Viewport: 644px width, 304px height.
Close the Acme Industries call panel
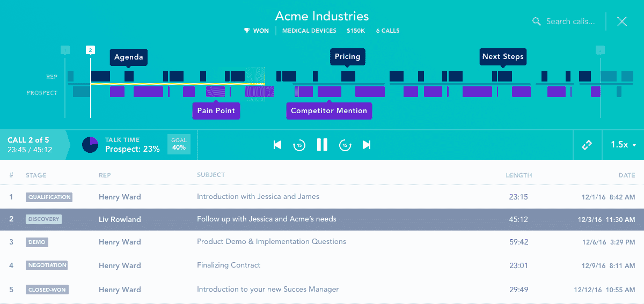pyautogui.click(x=622, y=21)
